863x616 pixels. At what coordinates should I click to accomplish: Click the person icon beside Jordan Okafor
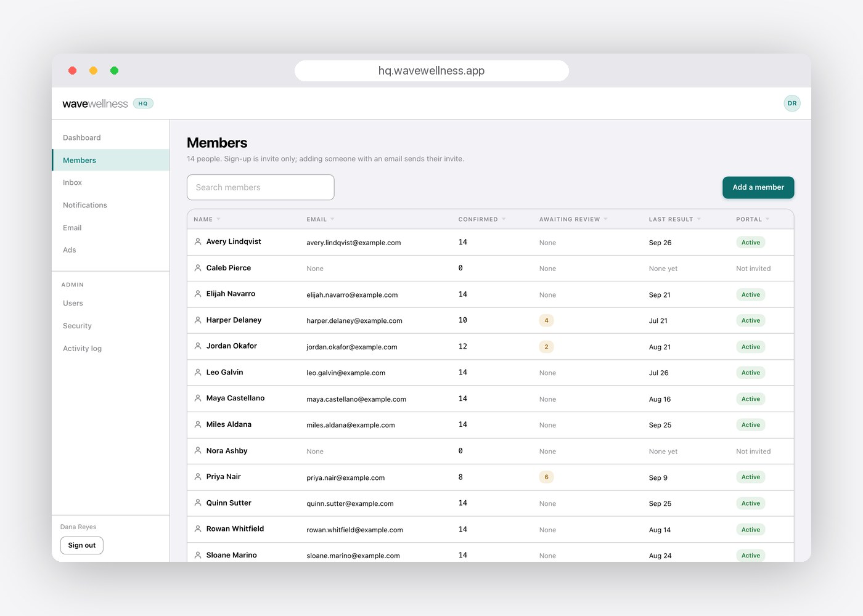point(198,346)
